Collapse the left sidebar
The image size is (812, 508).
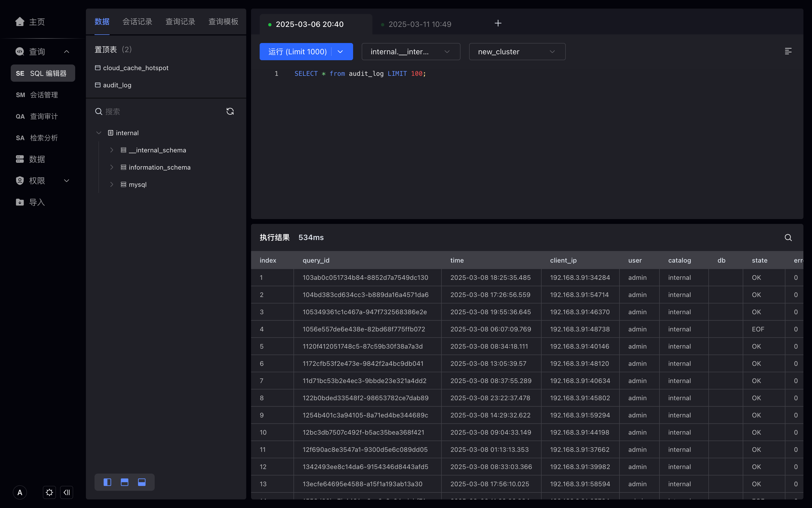point(66,492)
